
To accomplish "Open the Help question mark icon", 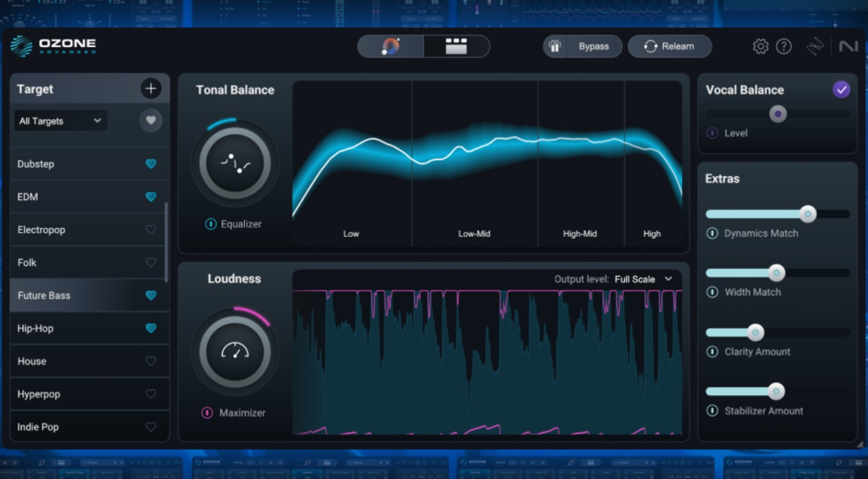I will pyautogui.click(x=784, y=46).
